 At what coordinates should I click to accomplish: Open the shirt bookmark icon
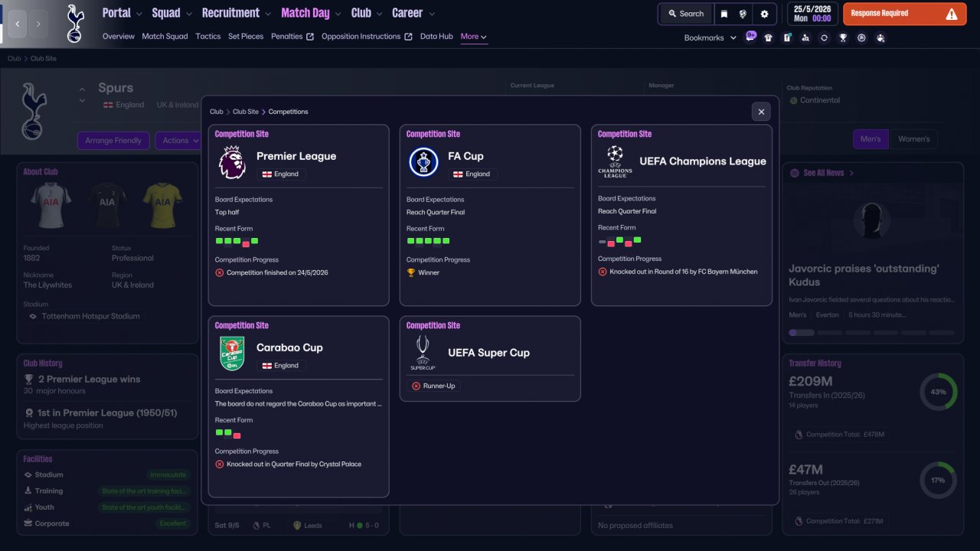pos(769,37)
